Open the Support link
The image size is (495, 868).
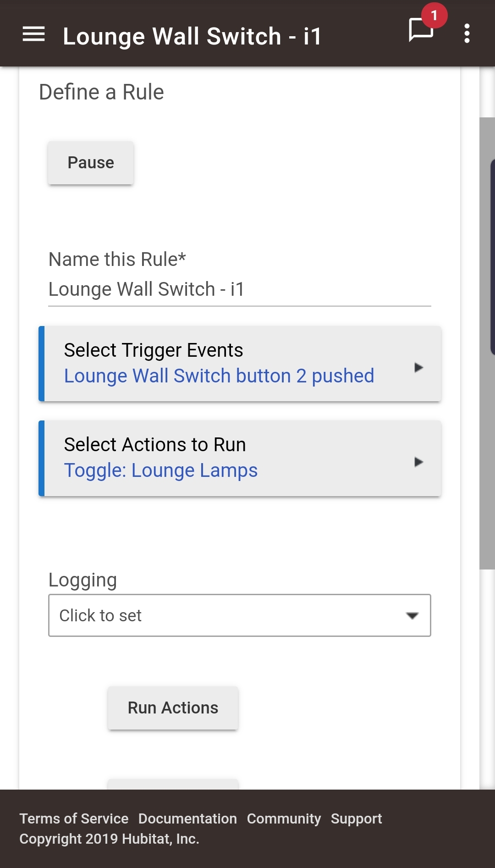point(356,818)
